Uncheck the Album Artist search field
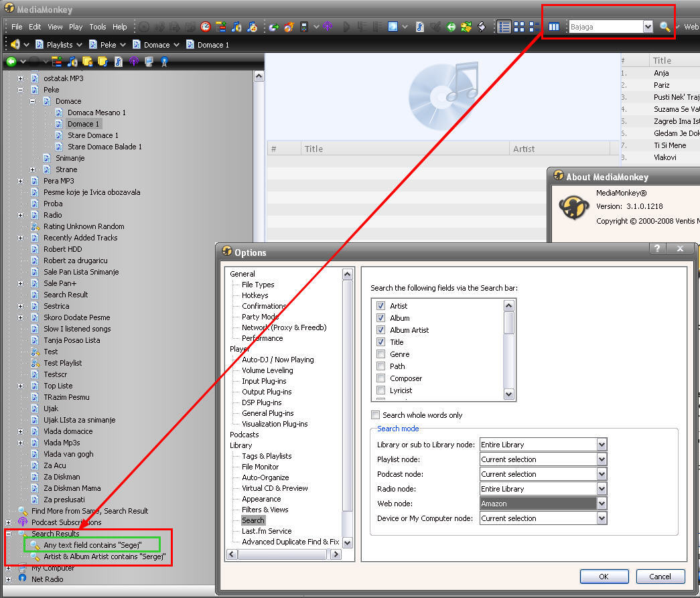The width and height of the screenshot is (700, 598). [380, 330]
